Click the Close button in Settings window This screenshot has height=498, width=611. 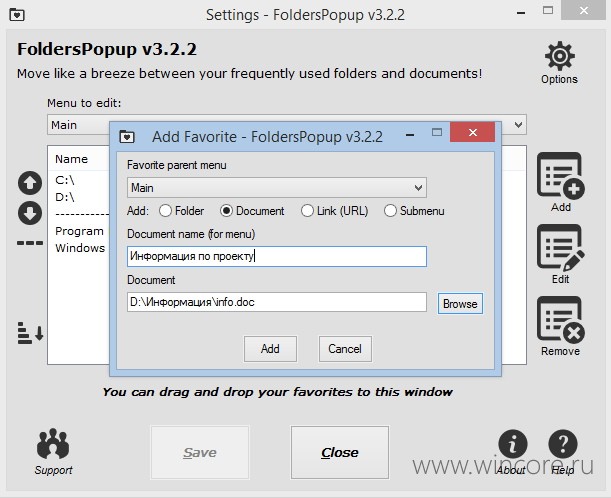(x=339, y=452)
